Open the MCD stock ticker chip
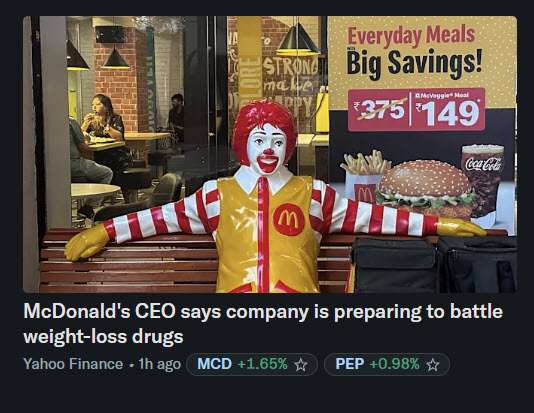Viewport: 534px width, 413px height. (x=252, y=364)
